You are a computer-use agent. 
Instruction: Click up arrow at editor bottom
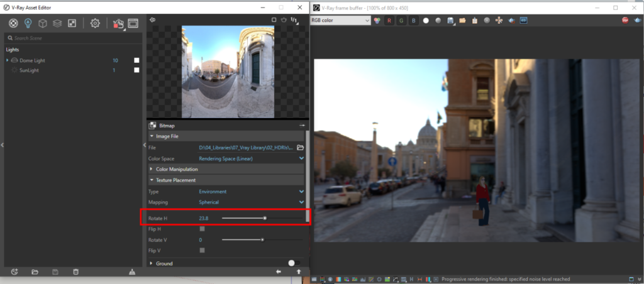click(299, 271)
